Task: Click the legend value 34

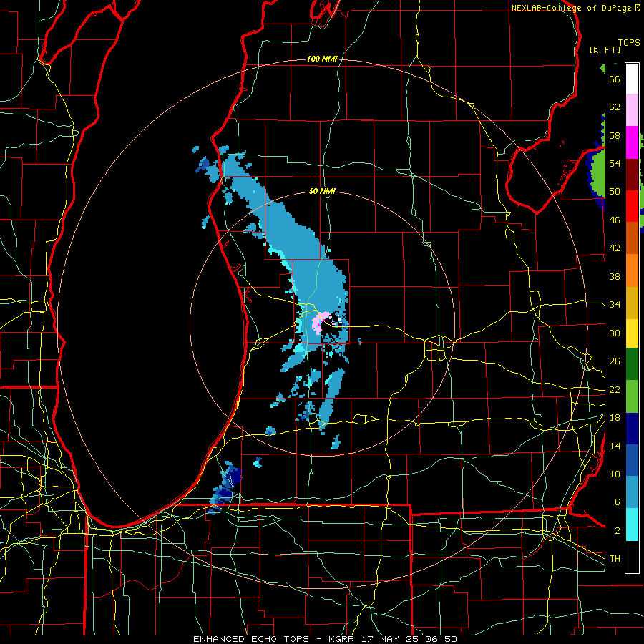Action: tap(615, 305)
